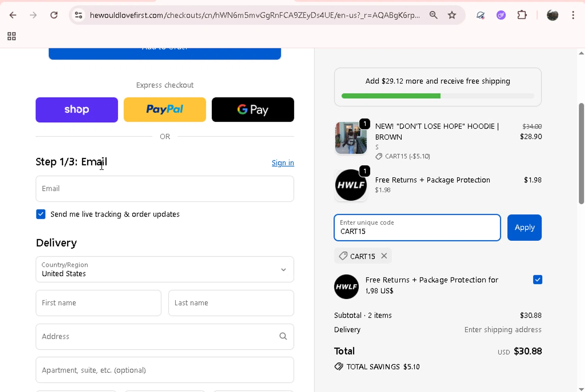
Task: Click 'Add $29.12 more and receive free shipping'
Action: pyautogui.click(x=438, y=81)
